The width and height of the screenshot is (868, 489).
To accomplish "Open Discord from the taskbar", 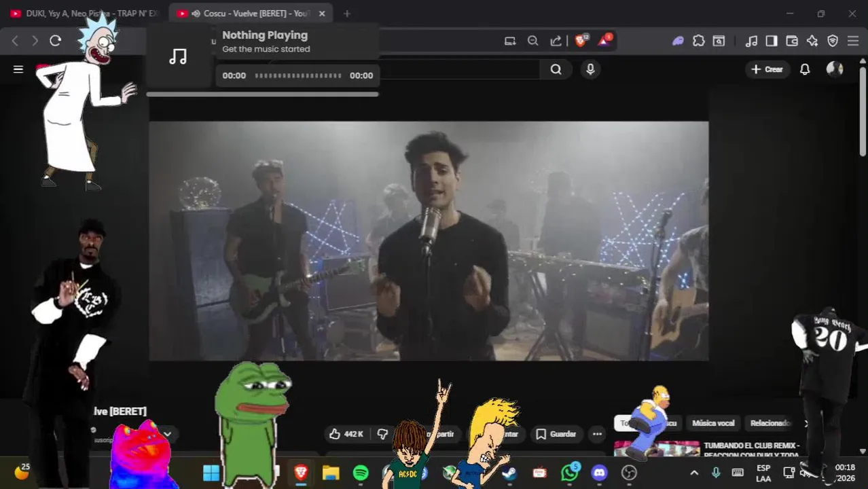I will click(600, 473).
